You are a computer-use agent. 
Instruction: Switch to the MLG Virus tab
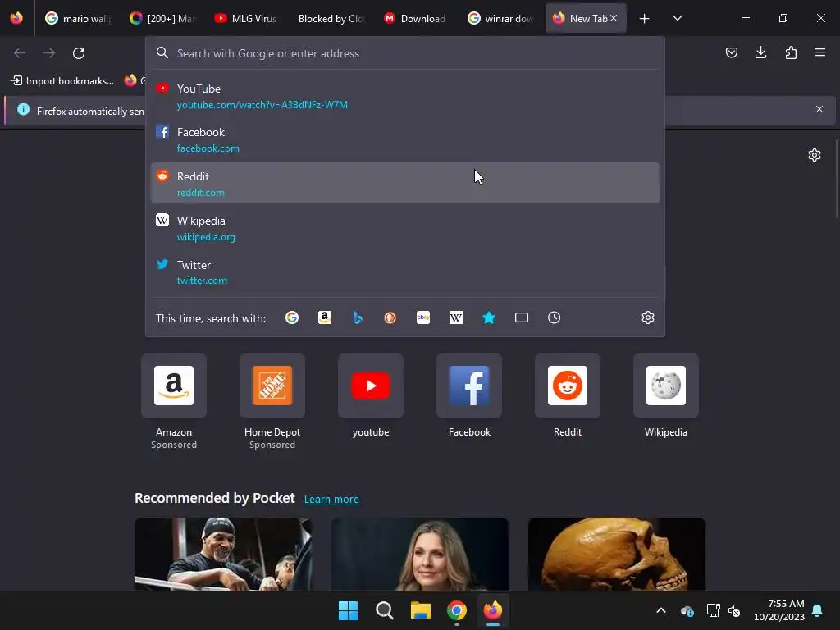pyautogui.click(x=245, y=18)
